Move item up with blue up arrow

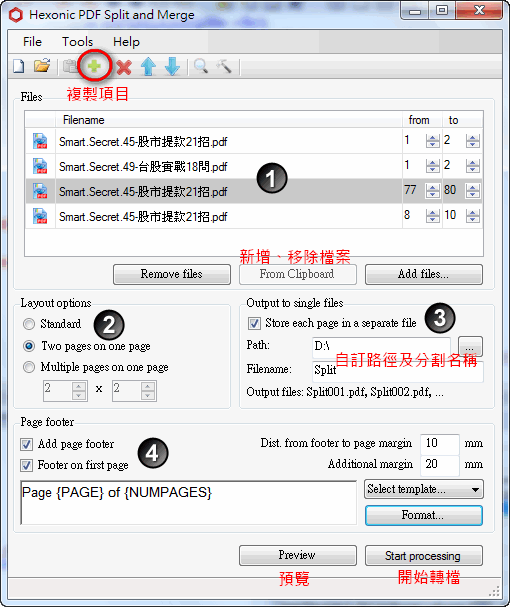click(x=148, y=67)
